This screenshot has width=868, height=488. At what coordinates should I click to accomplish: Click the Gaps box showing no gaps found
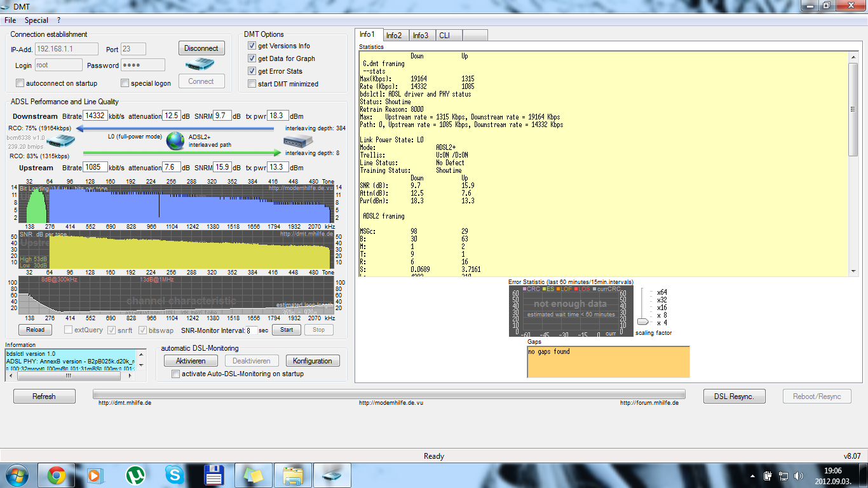point(608,362)
